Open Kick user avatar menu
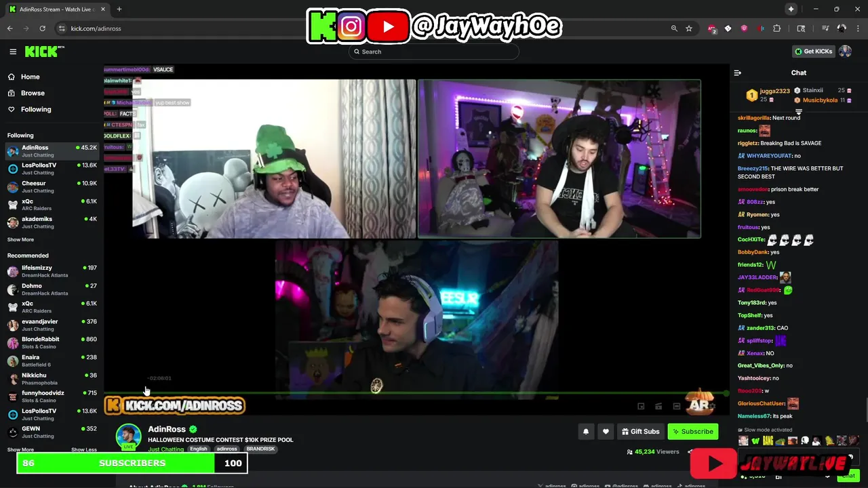The width and height of the screenshot is (868, 488). (x=845, y=52)
